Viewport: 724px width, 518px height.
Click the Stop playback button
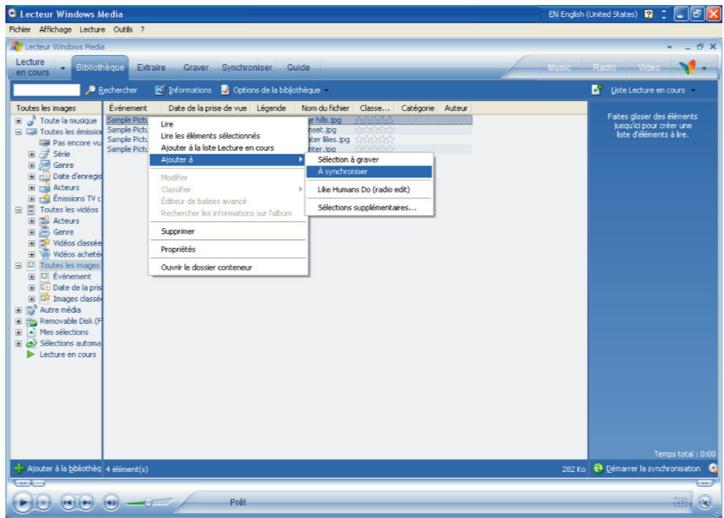coord(43,502)
